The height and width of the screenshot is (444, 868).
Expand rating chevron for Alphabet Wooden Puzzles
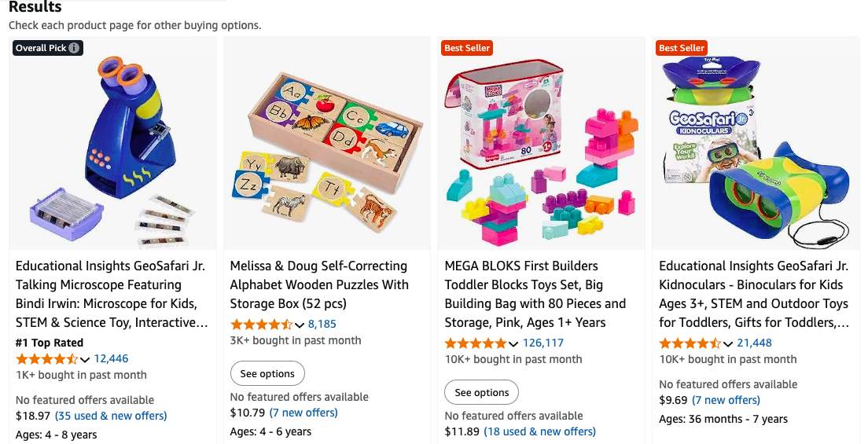click(300, 325)
